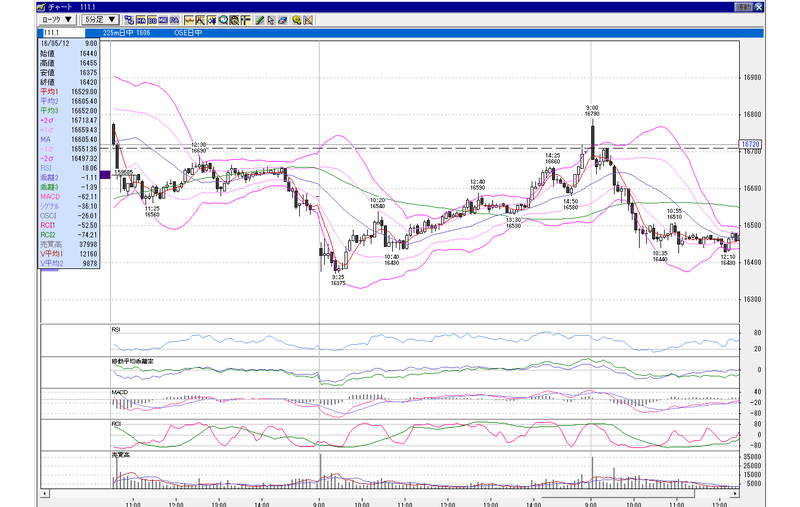Viewport: 800px width, 507px height.
Task: Click the RCI2 -74.21 row
Action: (x=69, y=235)
